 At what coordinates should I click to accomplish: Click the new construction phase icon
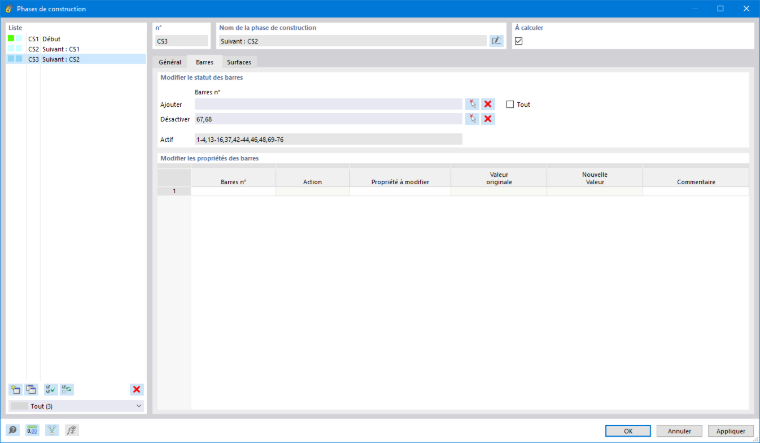(15, 389)
